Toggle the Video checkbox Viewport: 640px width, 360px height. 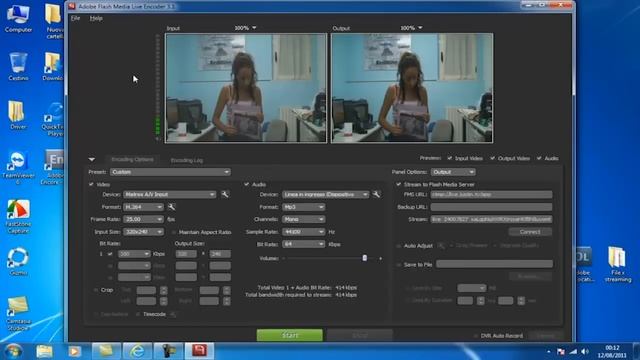[x=91, y=184]
